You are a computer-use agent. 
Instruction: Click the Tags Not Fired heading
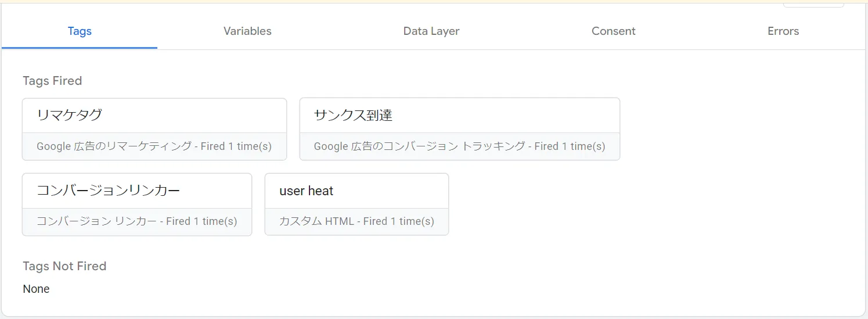coord(64,266)
